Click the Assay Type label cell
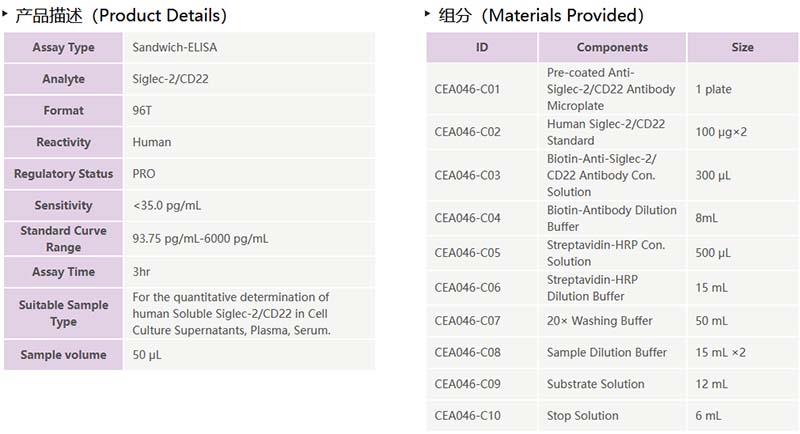Image resolution: width=800 pixels, height=434 pixels. [63, 48]
